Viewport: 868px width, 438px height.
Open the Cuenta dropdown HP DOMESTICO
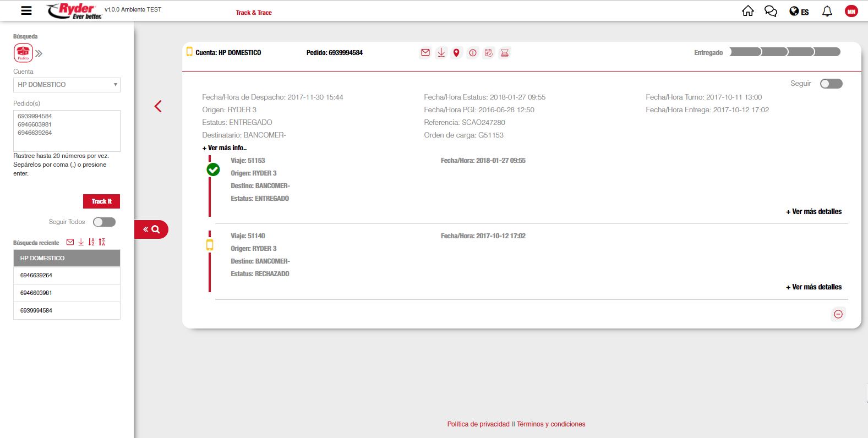click(x=67, y=85)
